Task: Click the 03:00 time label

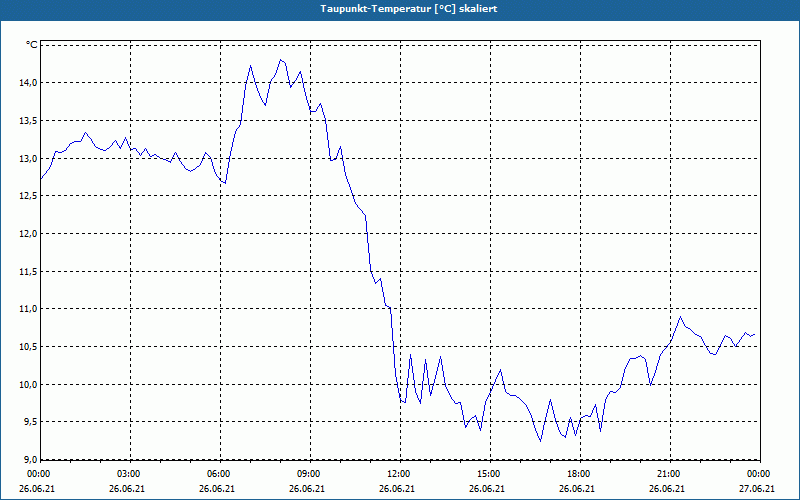Action: (128, 474)
